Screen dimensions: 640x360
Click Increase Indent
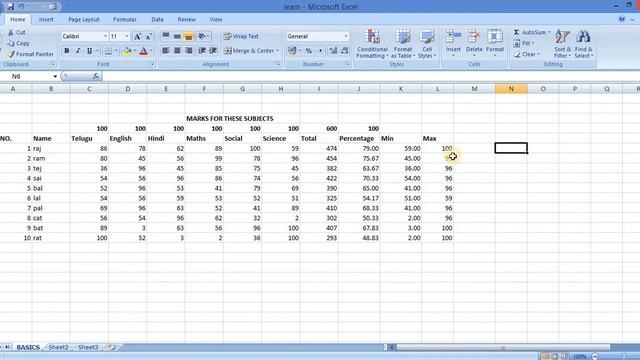point(213,51)
